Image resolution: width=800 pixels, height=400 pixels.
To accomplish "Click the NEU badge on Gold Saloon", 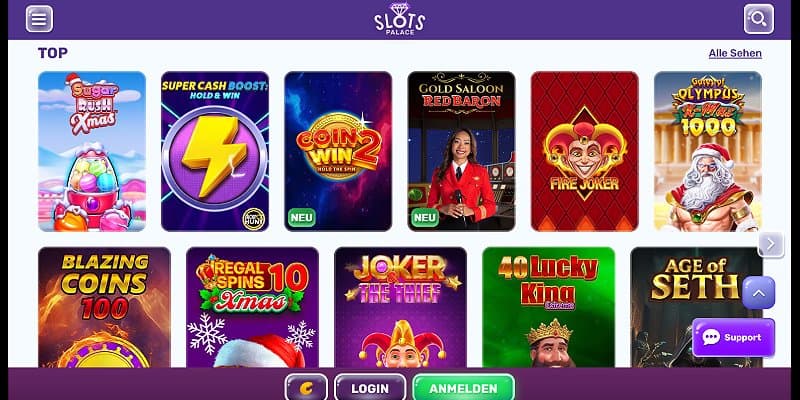I will [x=425, y=218].
